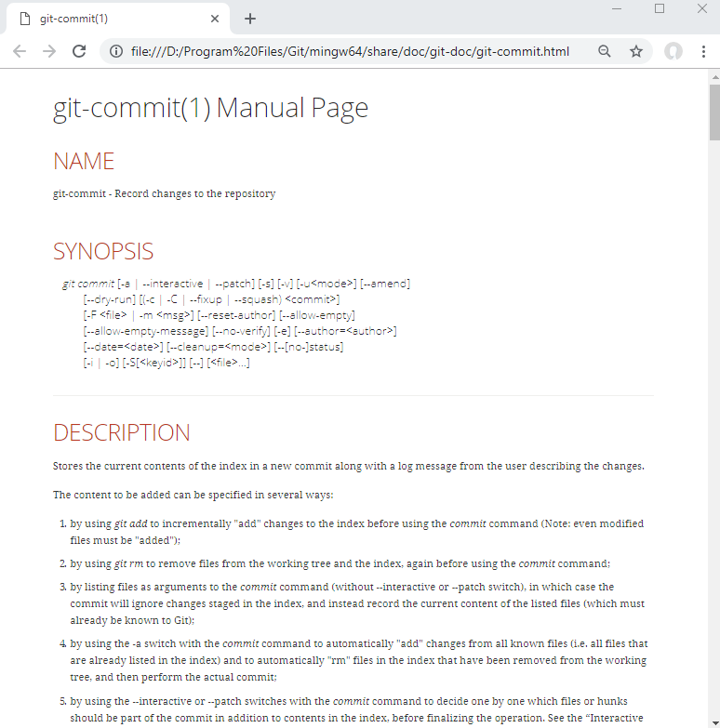
Task: Click the NAME section heading
Action: point(84,161)
